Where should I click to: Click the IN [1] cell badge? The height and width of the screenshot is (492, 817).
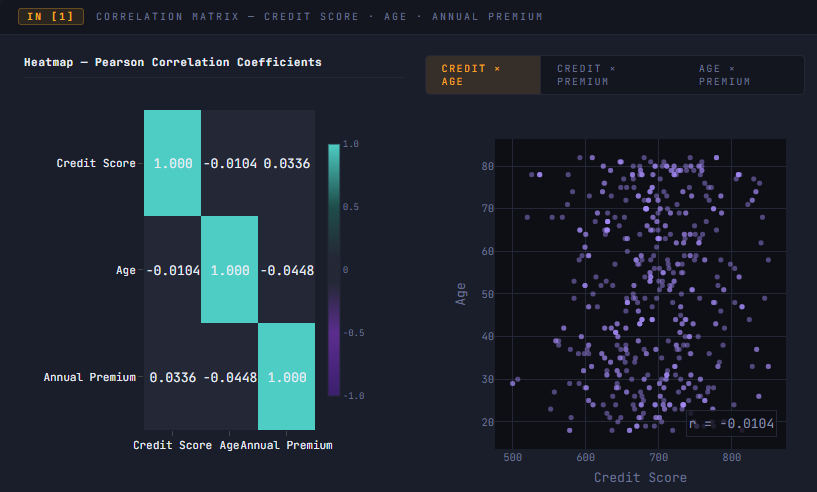coord(51,17)
